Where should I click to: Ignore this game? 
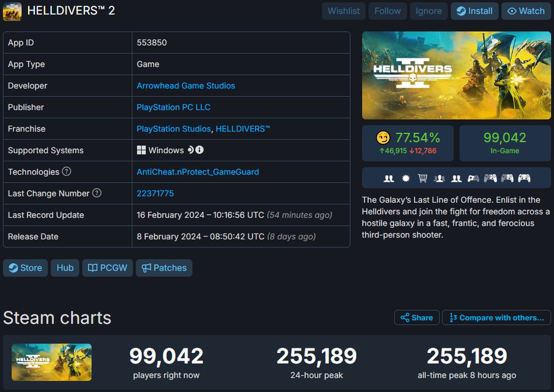click(x=428, y=11)
